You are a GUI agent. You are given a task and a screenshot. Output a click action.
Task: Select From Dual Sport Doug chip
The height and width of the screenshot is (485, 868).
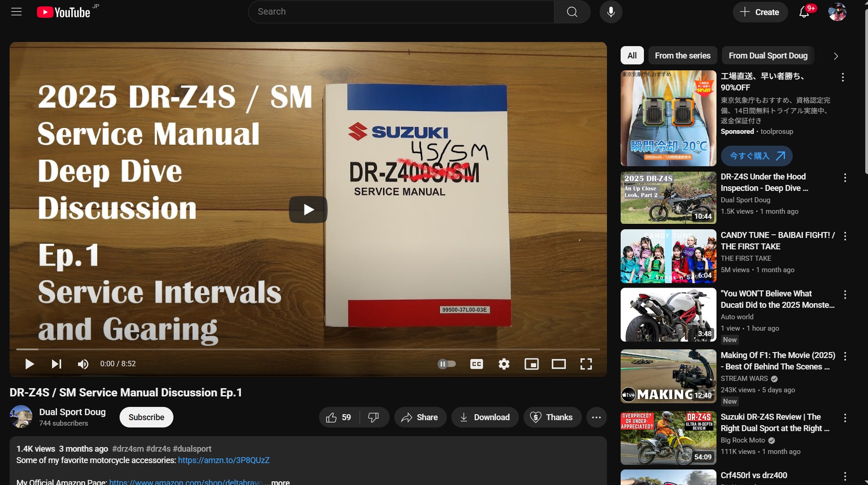pyautogui.click(x=768, y=56)
